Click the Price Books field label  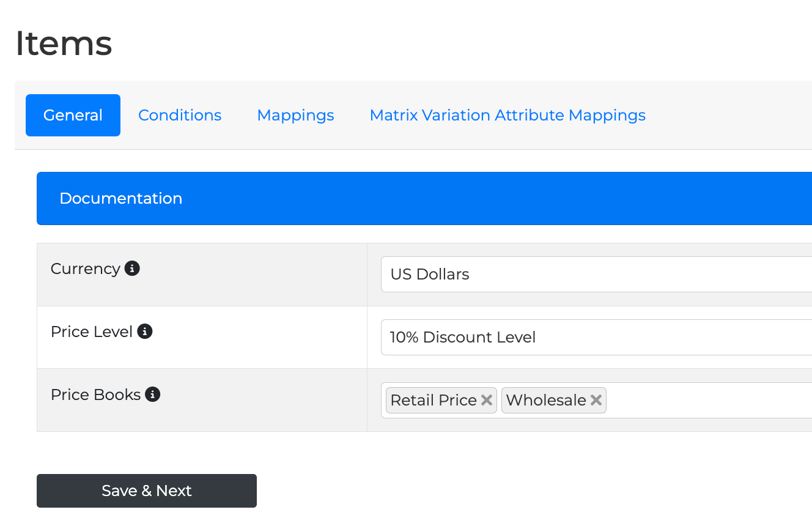(96, 394)
